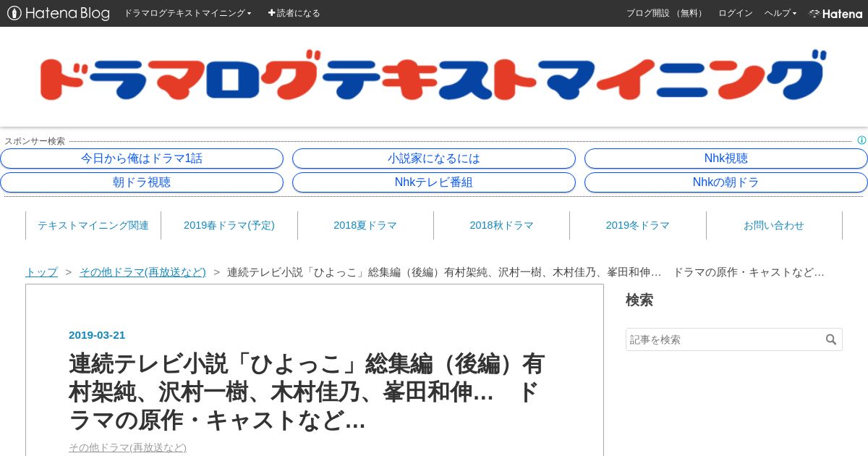Select the 2018秋ドラマ menu item
The width and height of the screenshot is (868, 456).
(x=501, y=225)
